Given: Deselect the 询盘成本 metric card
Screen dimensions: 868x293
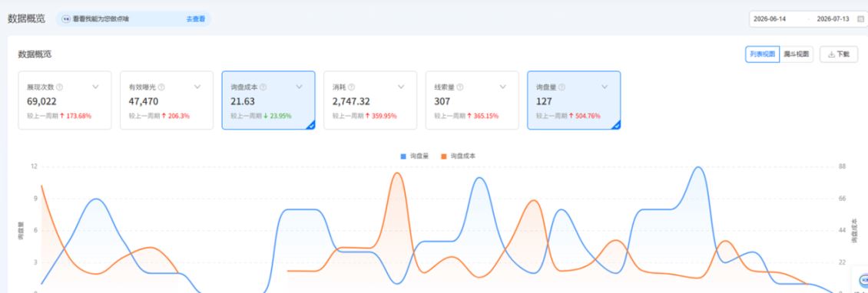Looking at the screenshot, I should click(269, 100).
